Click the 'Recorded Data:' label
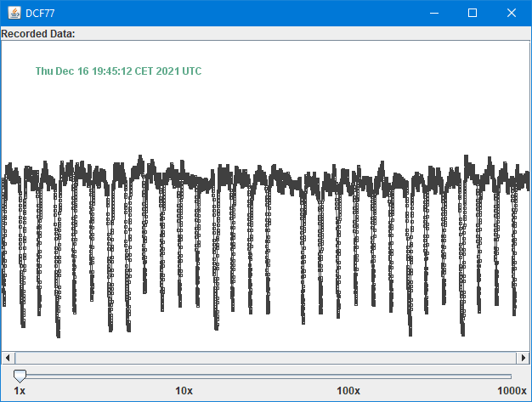Screen dimensions: 532x402 point(38,34)
